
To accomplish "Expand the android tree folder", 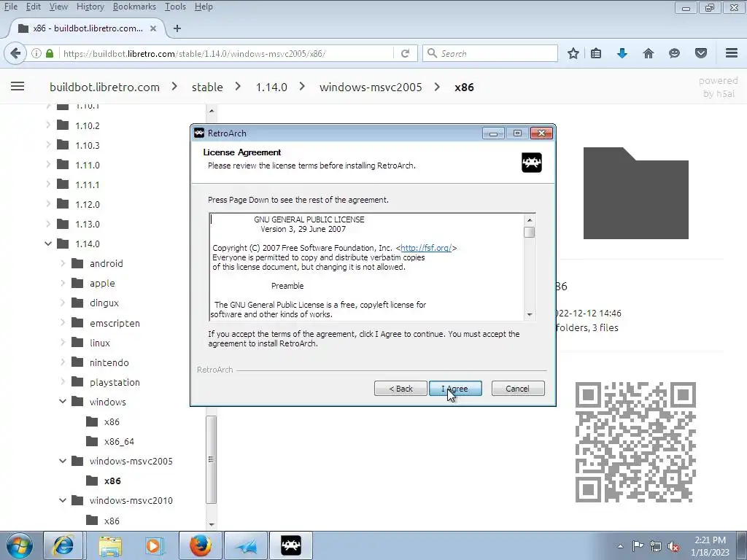I will pos(63,263).
